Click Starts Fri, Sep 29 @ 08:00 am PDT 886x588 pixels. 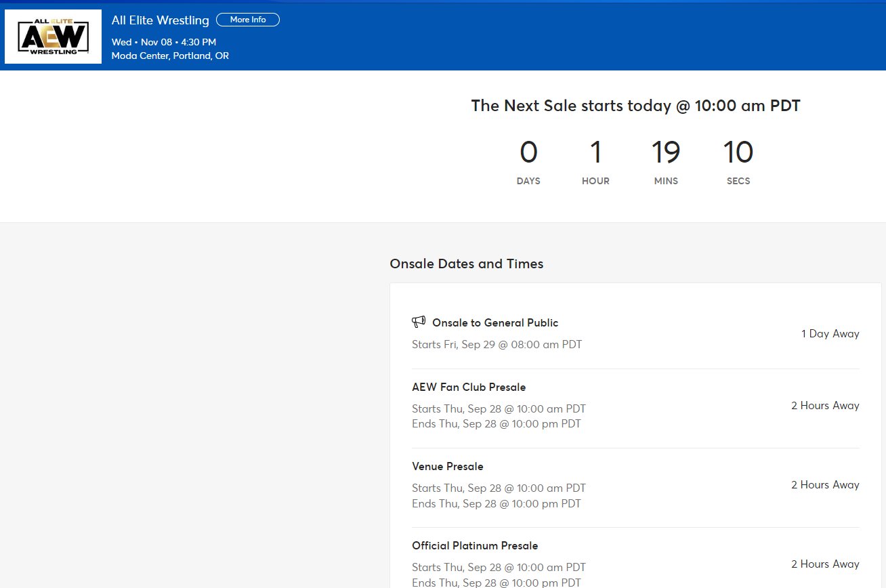pyautogui.click(x=497, y=344)
